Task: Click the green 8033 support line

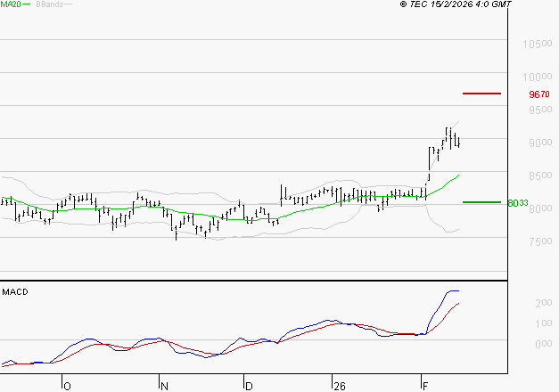Action: pos(481,202)
